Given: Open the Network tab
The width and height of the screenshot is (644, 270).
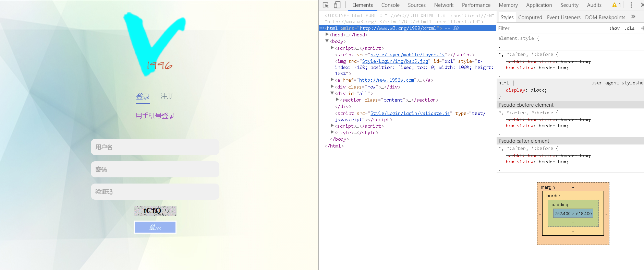Looking at the screenshot, I should point(443,5).
